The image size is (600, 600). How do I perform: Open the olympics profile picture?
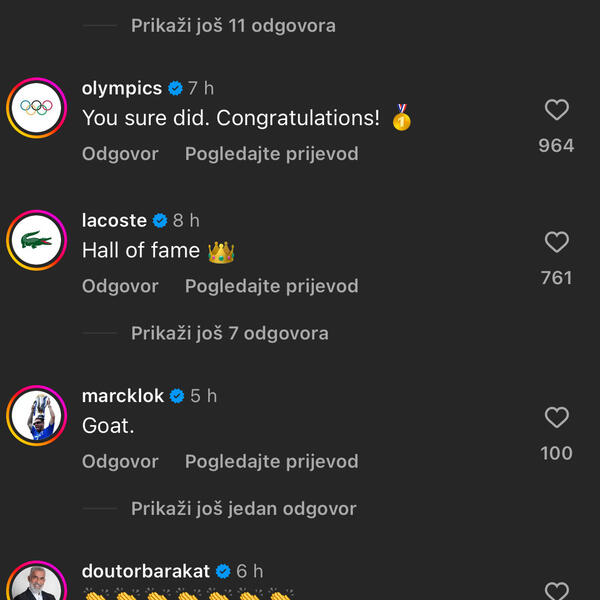pos(37,108)
